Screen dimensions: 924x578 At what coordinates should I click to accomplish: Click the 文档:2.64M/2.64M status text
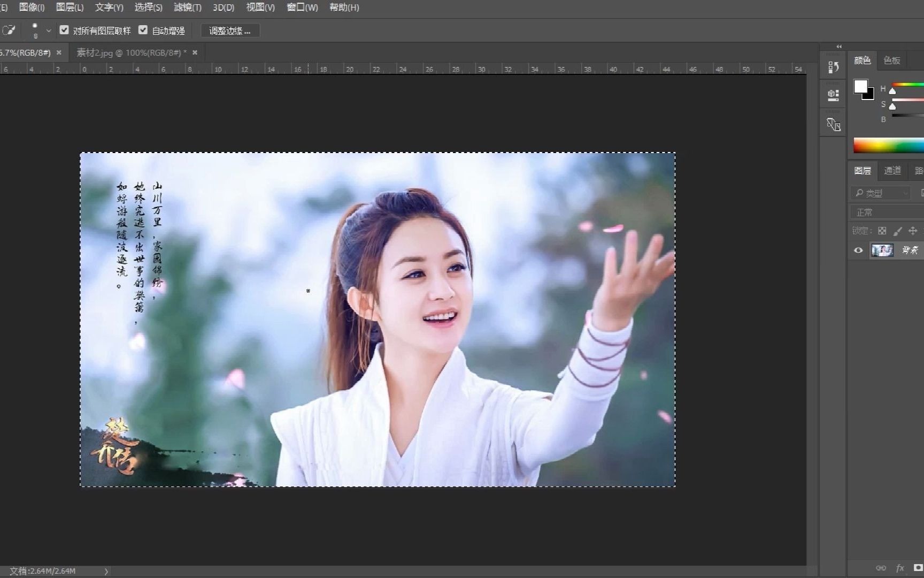point(43,571)
